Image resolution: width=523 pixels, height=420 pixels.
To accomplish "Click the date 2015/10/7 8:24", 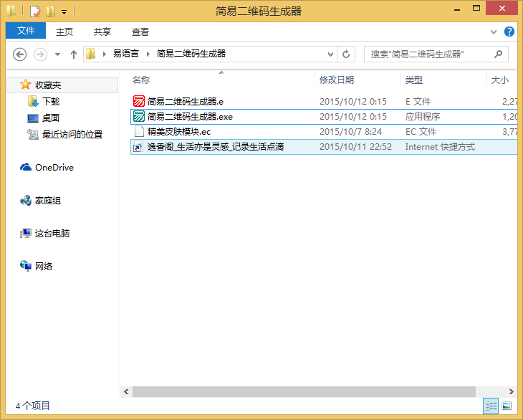I will point(350,131).
